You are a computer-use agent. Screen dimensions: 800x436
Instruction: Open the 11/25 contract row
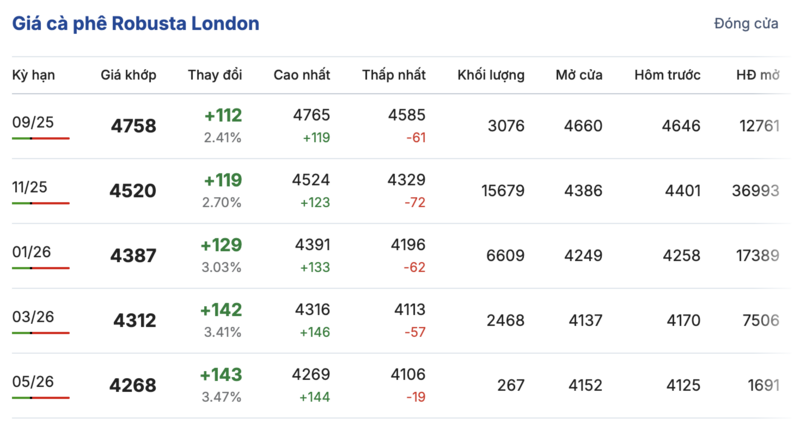click(33, 187)
